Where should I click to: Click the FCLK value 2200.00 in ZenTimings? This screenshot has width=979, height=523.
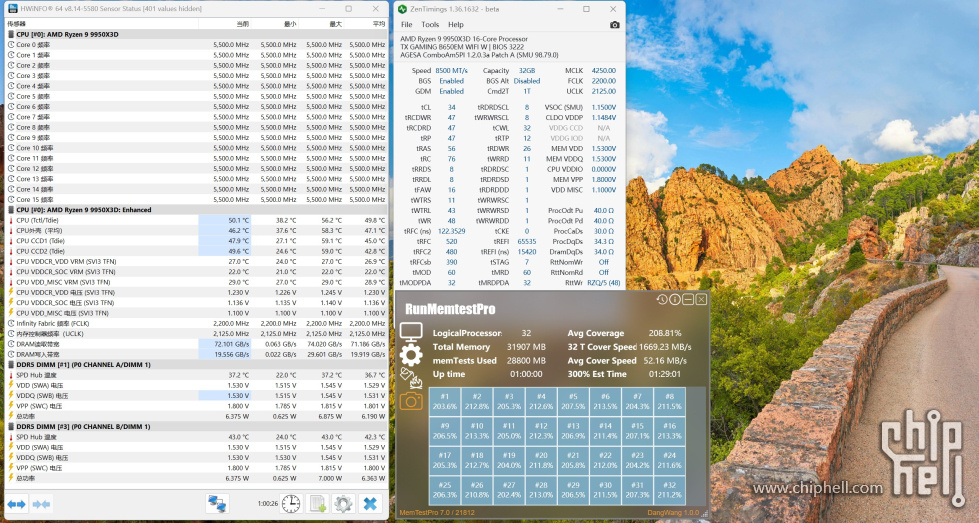point(604,81)
